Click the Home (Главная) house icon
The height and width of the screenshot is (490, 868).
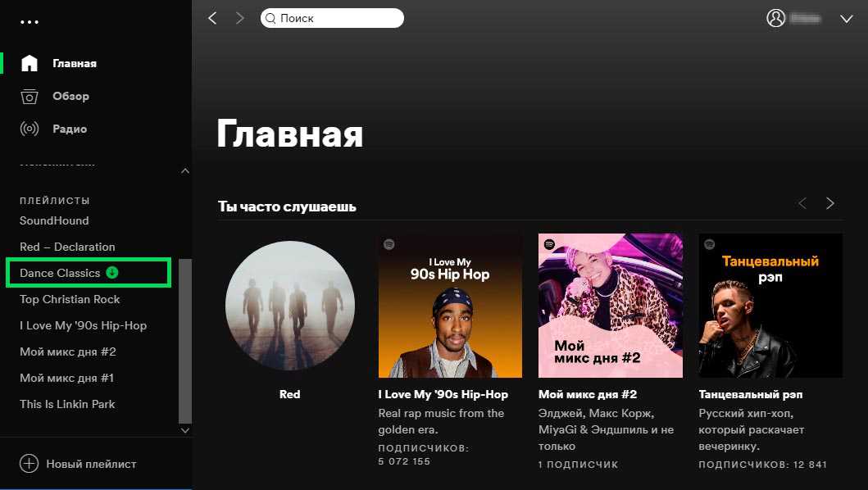coord(30,63)
